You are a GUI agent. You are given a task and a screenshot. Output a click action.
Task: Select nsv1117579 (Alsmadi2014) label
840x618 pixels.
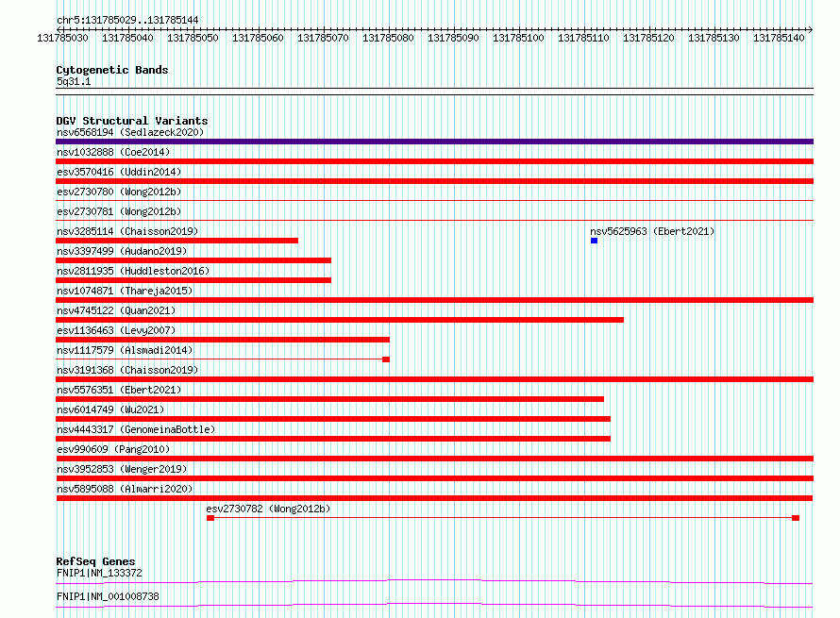coord(125,350)
